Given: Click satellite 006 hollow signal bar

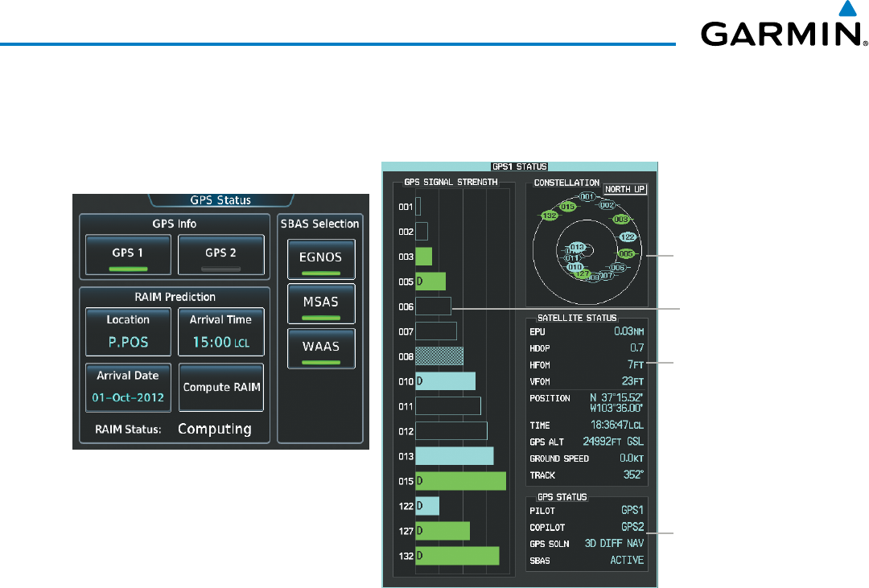Looking at the screenshot, I should 434,306.
